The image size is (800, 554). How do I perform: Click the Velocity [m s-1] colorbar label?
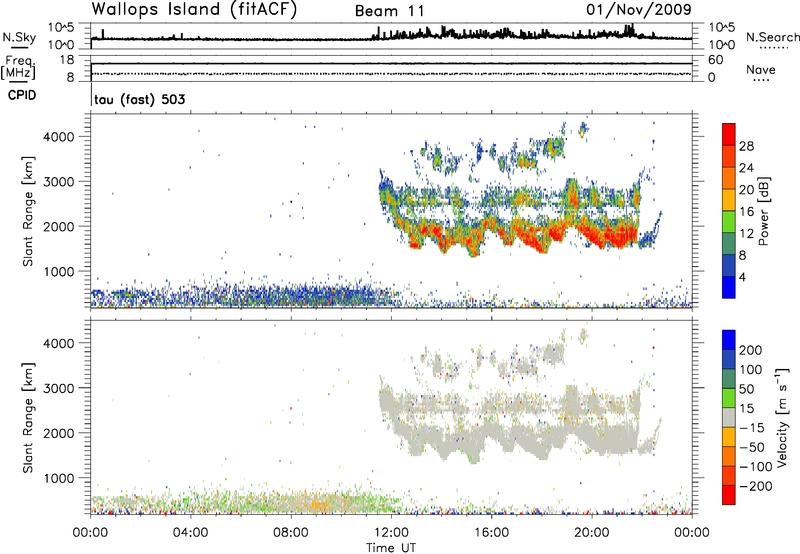781,417
